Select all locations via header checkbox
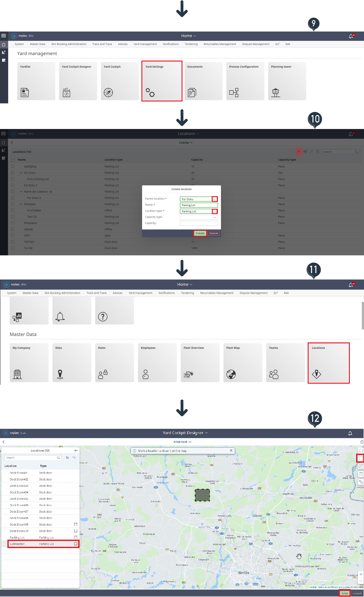Image resolution: width=364 pixels, height=597 pixels. [13, 160]
